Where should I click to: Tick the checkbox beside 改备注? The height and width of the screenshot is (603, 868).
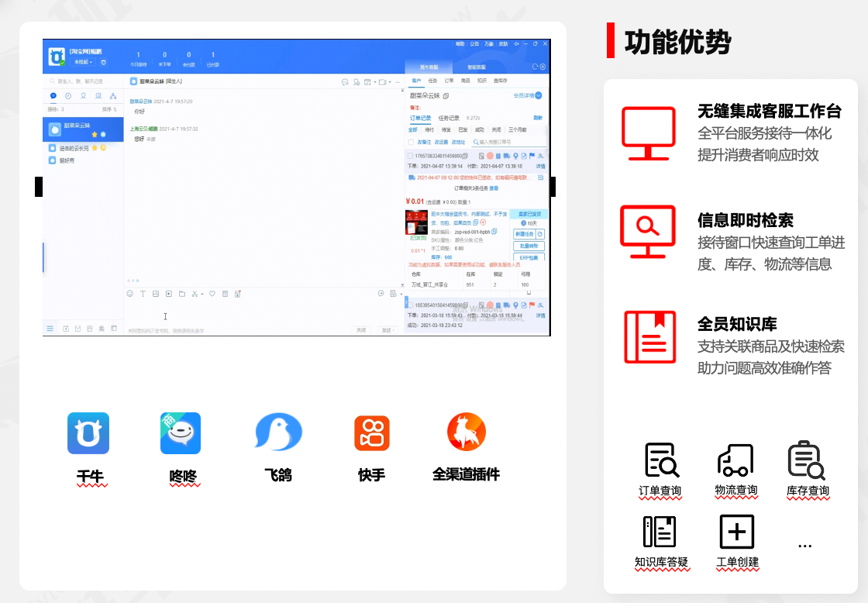tap(411, 143)
